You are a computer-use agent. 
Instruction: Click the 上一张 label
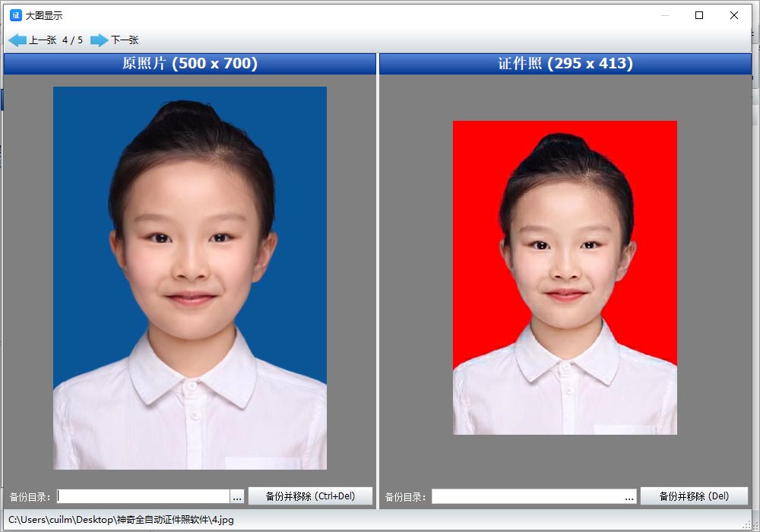43,40
